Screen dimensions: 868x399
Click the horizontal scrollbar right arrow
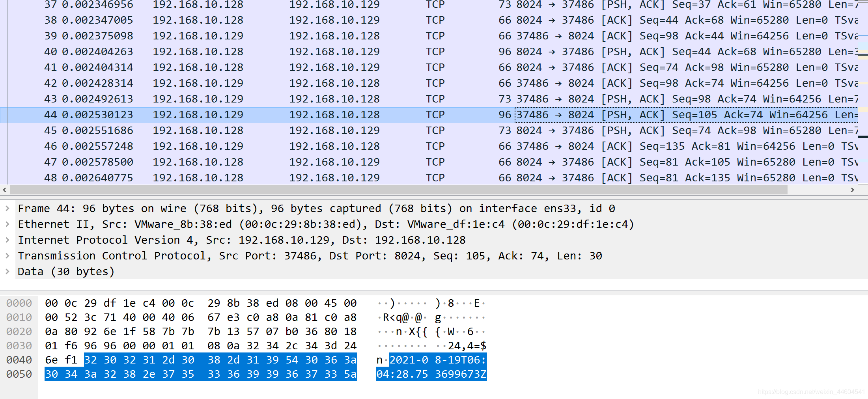pos(852,190)
